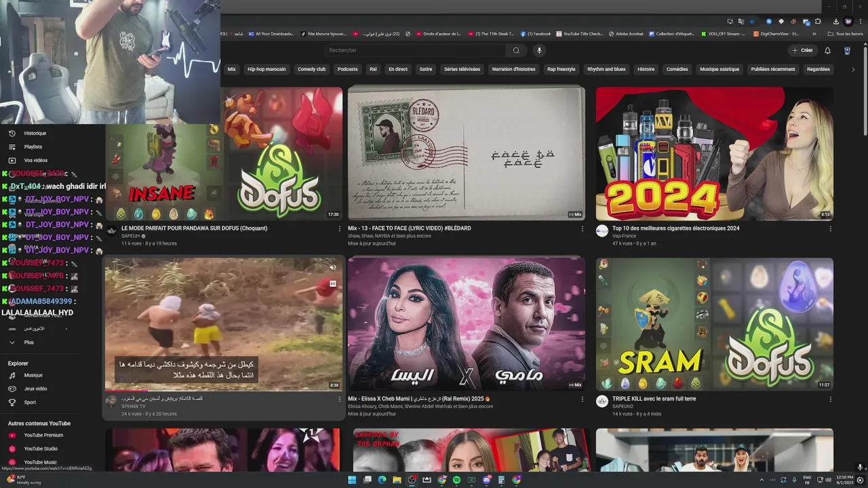Click the Créer button
Viewport: 868px width, 488px height.
click(x=802, y=50)
